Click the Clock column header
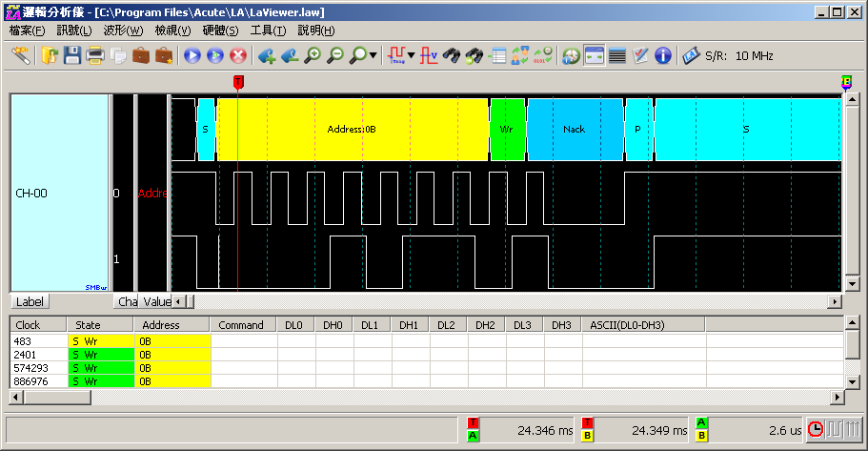The height and width of the screenshot is (451, 868). click(x=38, y=325)
